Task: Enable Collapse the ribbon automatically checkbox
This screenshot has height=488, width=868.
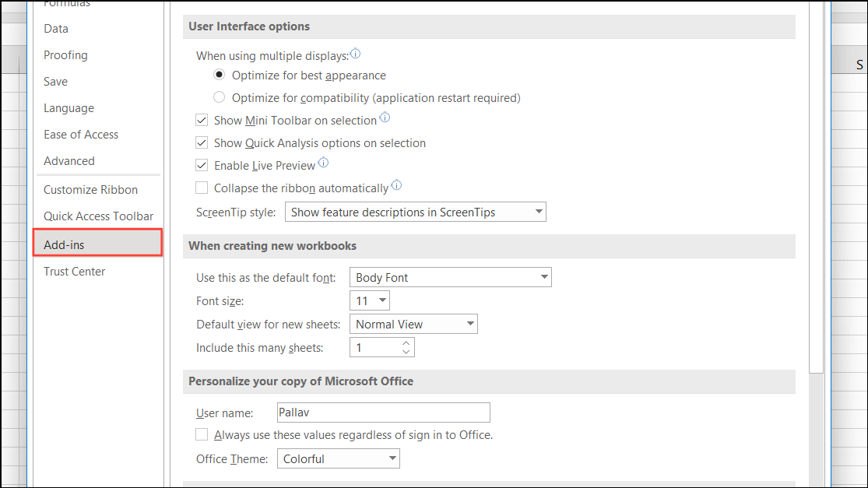Action: pos(202,188)
